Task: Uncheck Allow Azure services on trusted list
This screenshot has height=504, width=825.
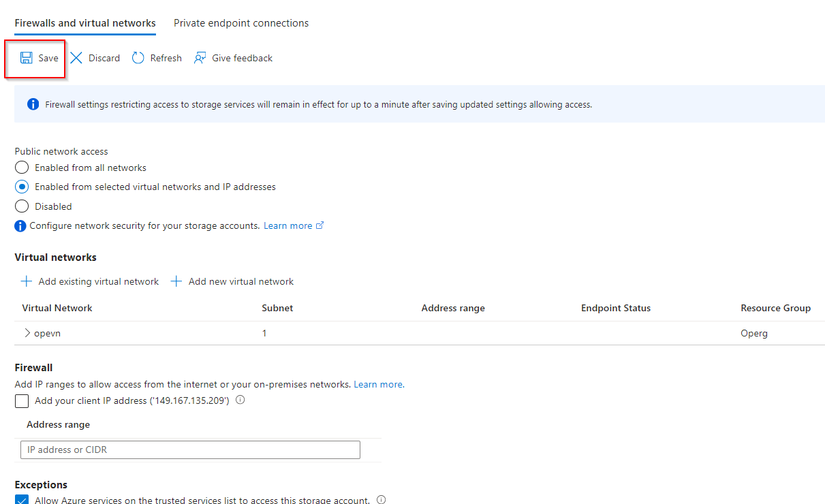Action: (22, 501)
